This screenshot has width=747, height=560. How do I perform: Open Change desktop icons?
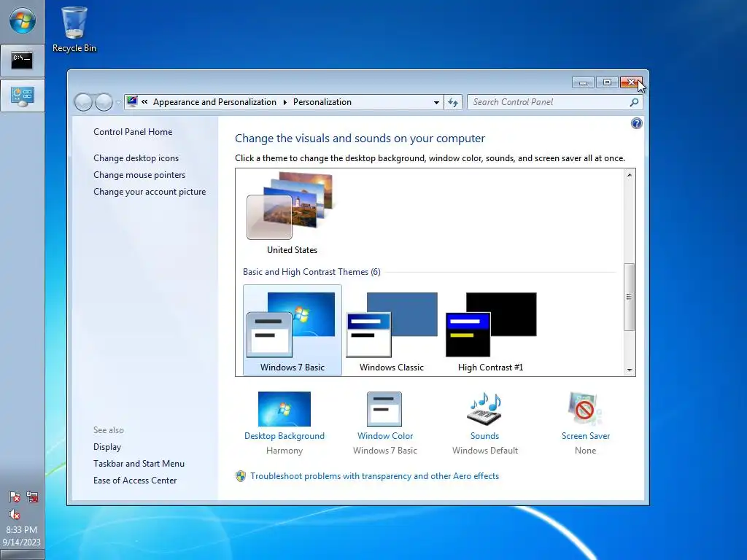(x=136, y=158)
